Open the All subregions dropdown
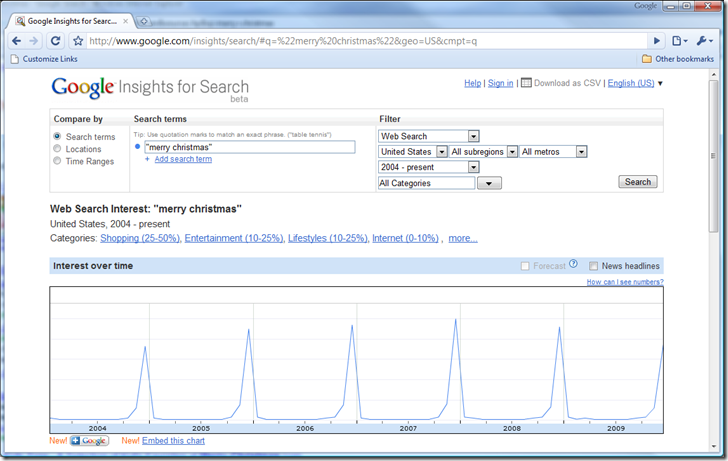This screenshot has width=728, height=461. [483, 152]
